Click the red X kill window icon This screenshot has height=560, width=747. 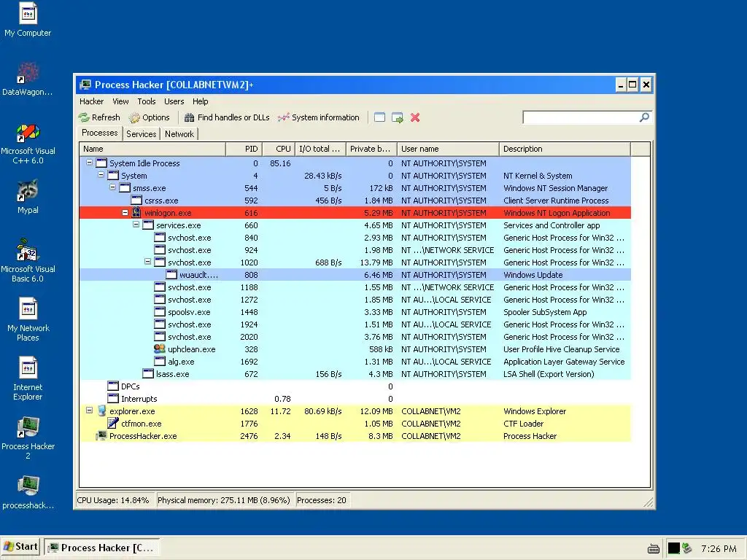[415, 117]
